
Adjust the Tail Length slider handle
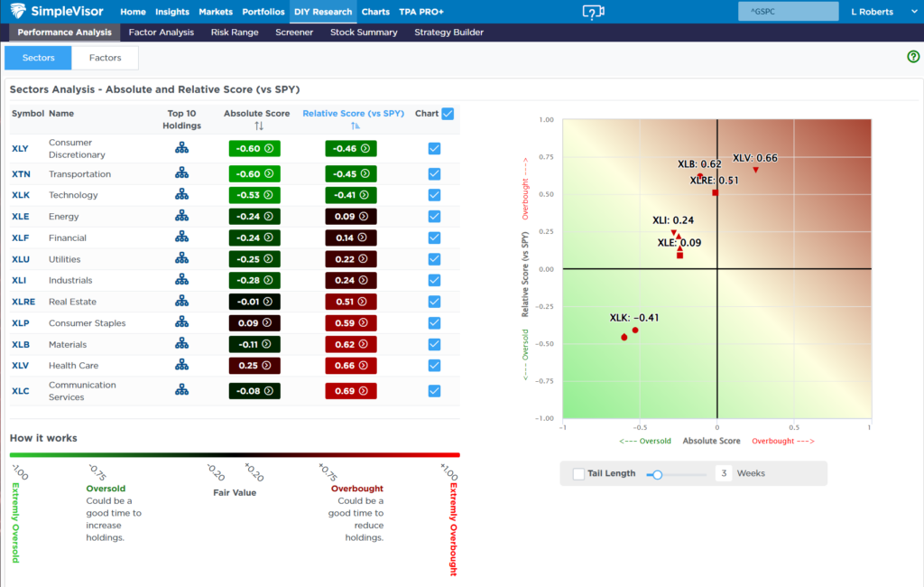point(658,474)
